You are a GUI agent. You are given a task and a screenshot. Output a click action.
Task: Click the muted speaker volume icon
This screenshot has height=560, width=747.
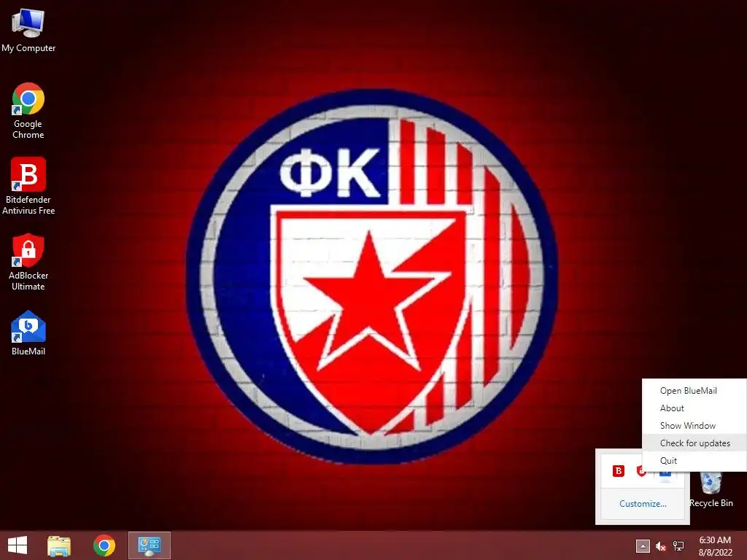(660, 546)
